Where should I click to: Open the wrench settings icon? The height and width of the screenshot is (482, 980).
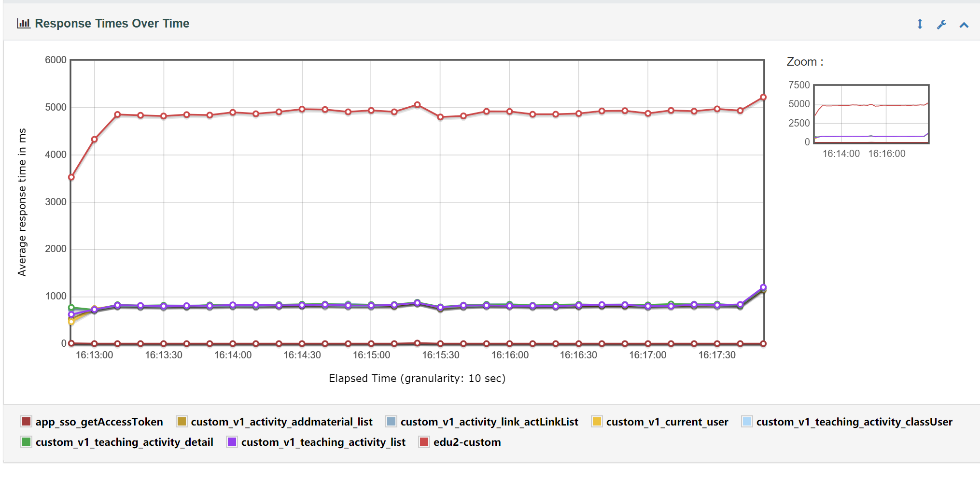[941, 25]
